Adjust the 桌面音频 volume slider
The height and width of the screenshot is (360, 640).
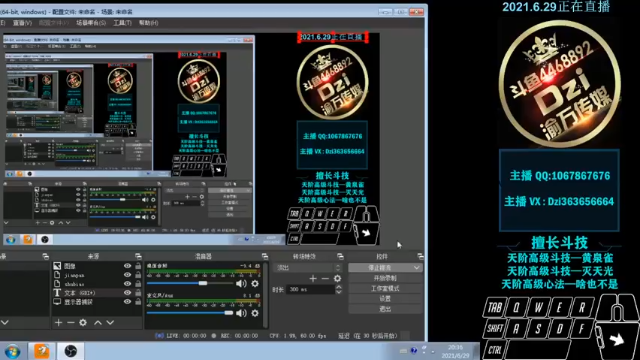(203, 283)
